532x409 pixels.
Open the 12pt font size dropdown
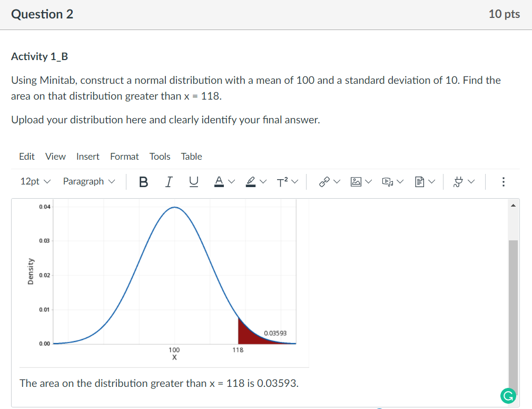tap(35, 181)
